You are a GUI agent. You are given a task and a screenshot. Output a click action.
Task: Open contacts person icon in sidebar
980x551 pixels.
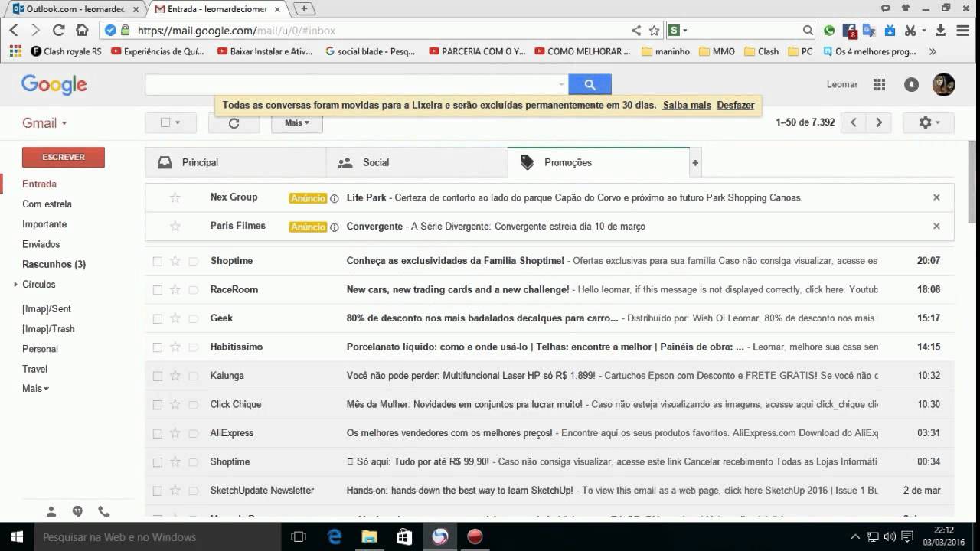click(51, 512)
